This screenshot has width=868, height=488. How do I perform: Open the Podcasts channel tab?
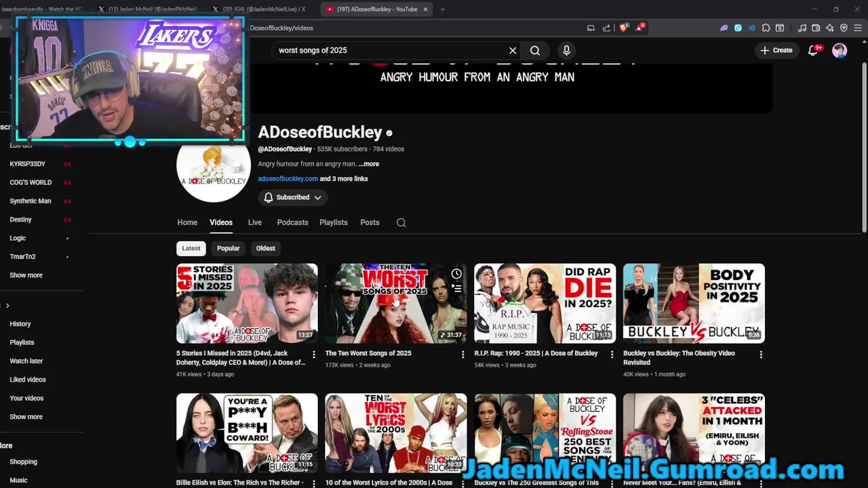[x=292, y=222]
